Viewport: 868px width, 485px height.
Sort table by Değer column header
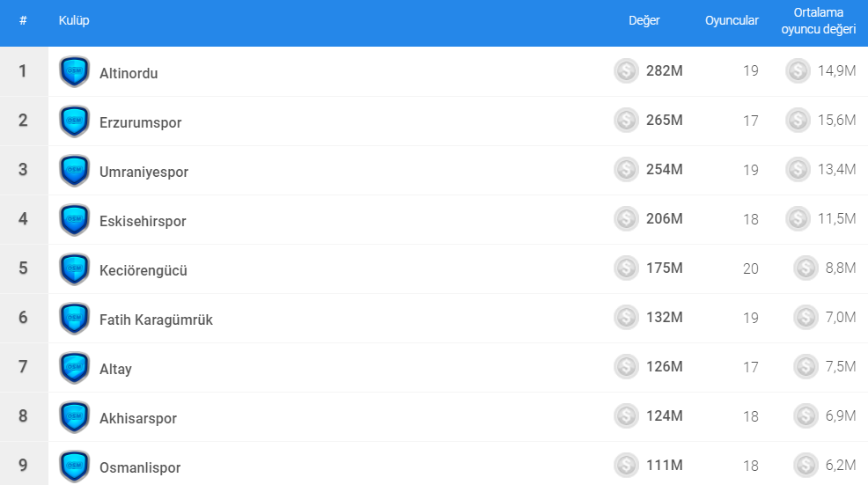(x=644, y=21)
